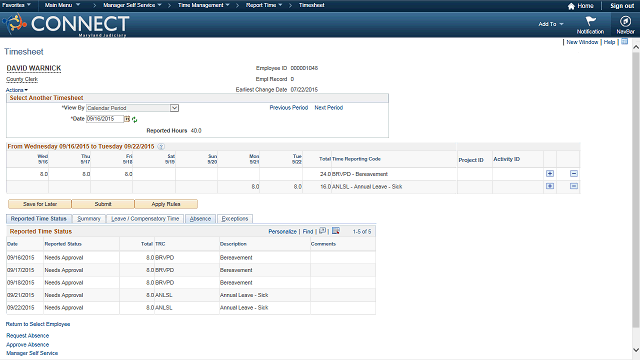Screen dimensions: 640x360
Task: Open the date calendar picker icon
Action: [x=127, y=119]
